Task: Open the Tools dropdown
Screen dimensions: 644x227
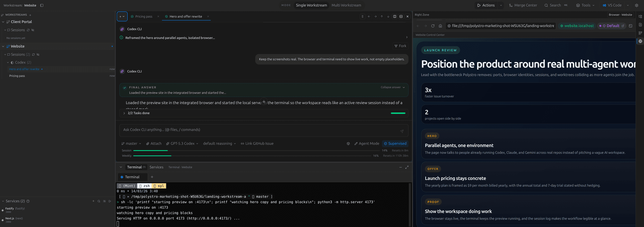Action: pos(585,5)
